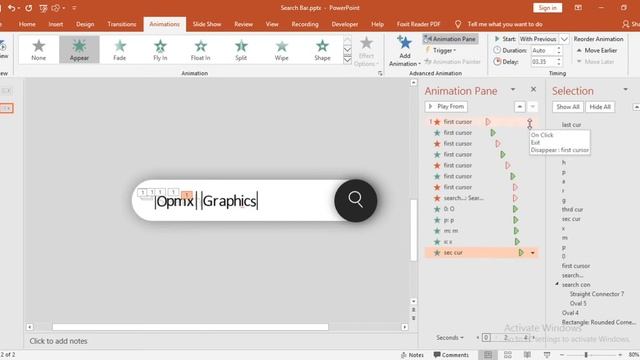Click the Effect Options button
This screenshot has height=360, width=640.
[366, 51]
